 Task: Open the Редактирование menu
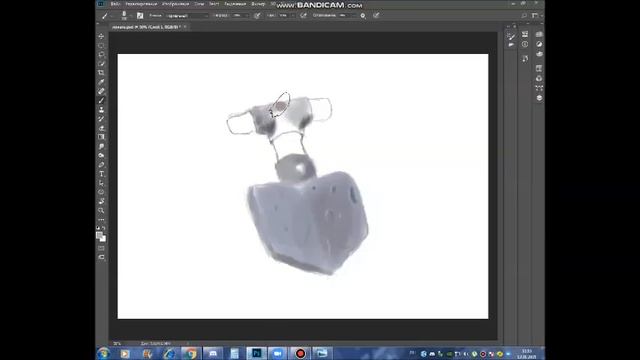(141, 4)
